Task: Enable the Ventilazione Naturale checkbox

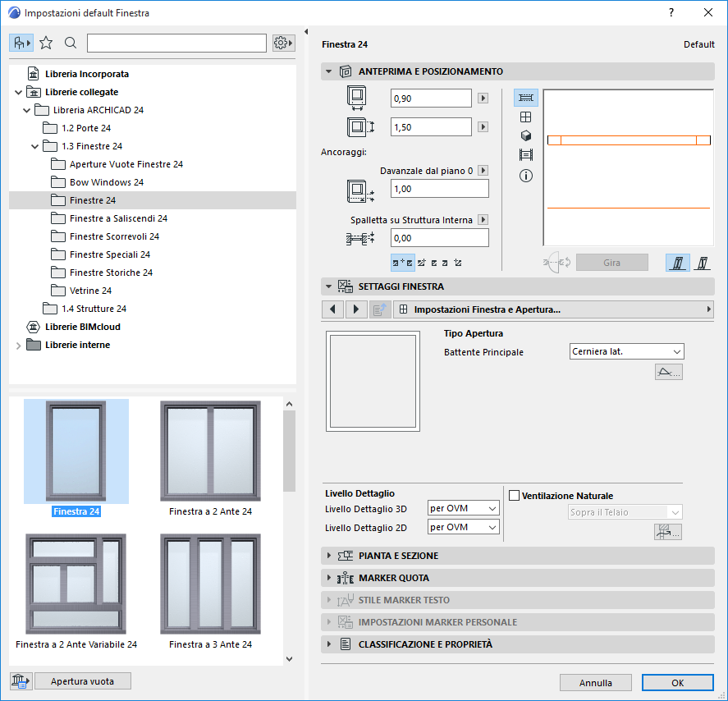Action: tap(515, 496)
